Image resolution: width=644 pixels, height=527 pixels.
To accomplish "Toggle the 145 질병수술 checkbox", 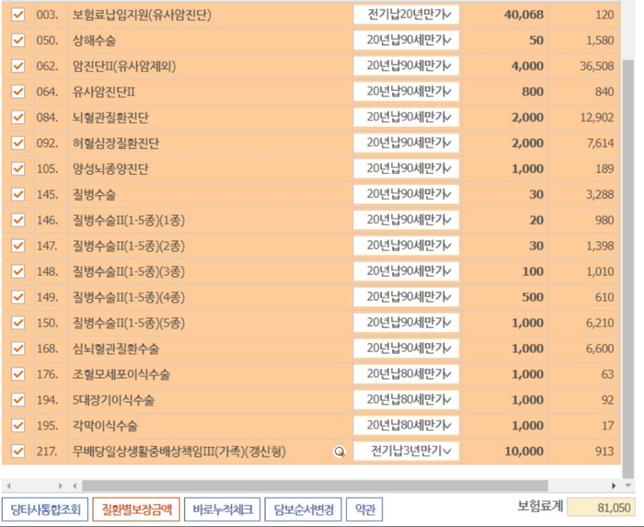I will click(17, 194).
